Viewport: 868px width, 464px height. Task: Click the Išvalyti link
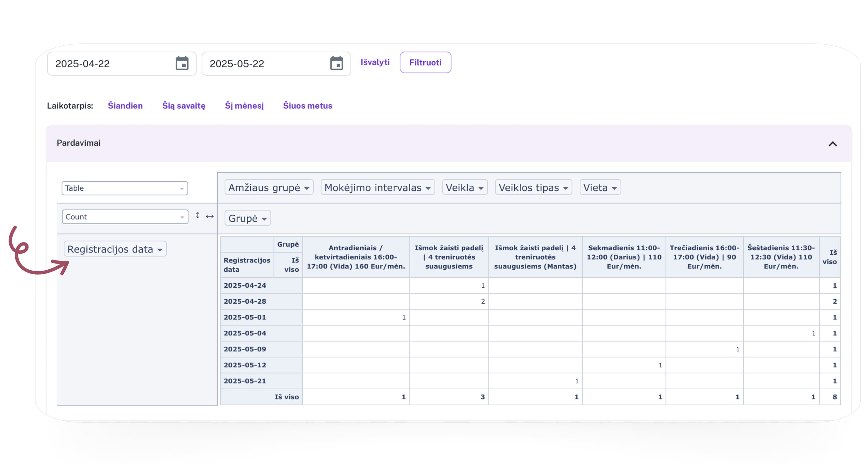(375, 62)
